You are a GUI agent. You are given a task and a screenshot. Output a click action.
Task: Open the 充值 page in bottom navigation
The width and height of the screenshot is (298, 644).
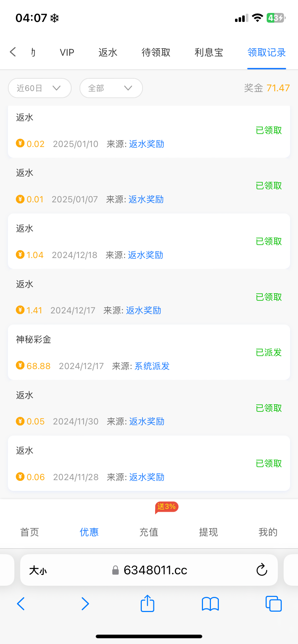[149, 532]
